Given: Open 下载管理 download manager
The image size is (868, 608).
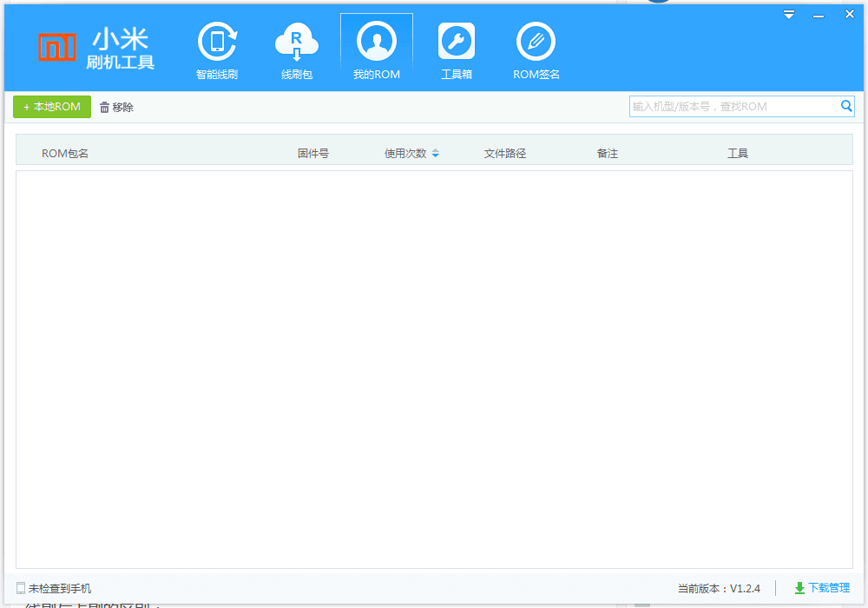Looking at the screenshot, I should pyautogui.click(x=822, y=588).
